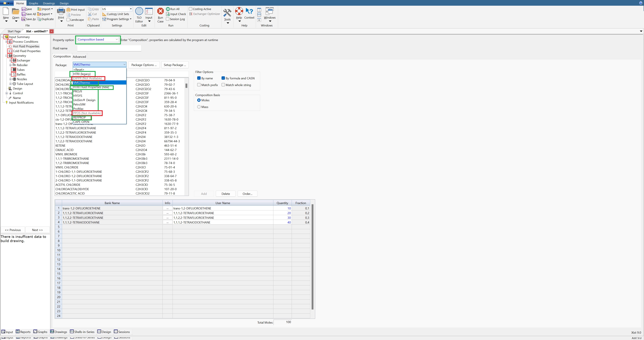Click the Context help icon
The width and height of the screenshot is (644, 340).
pos(249,11)
